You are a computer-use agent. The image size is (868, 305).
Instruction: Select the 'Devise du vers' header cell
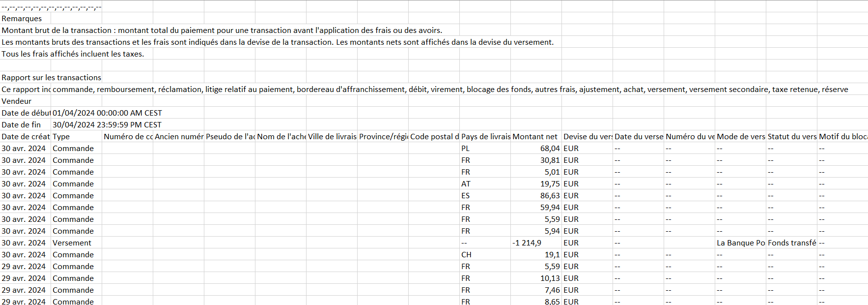click(587, 137)
